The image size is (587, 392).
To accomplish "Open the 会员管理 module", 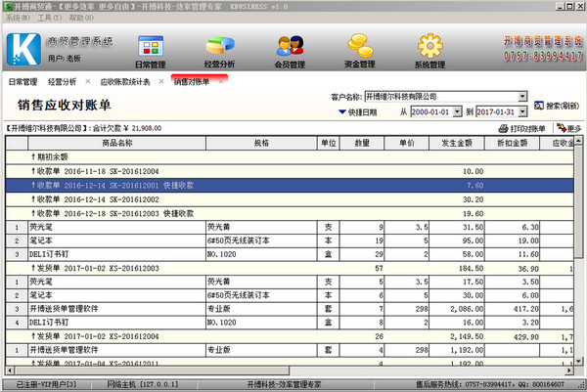I will click(290, 51).
